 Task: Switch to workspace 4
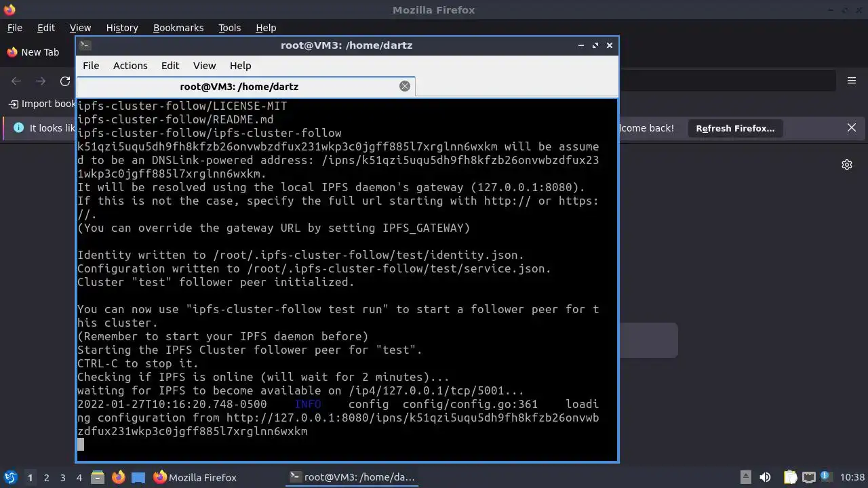click(x=79, y=477)
